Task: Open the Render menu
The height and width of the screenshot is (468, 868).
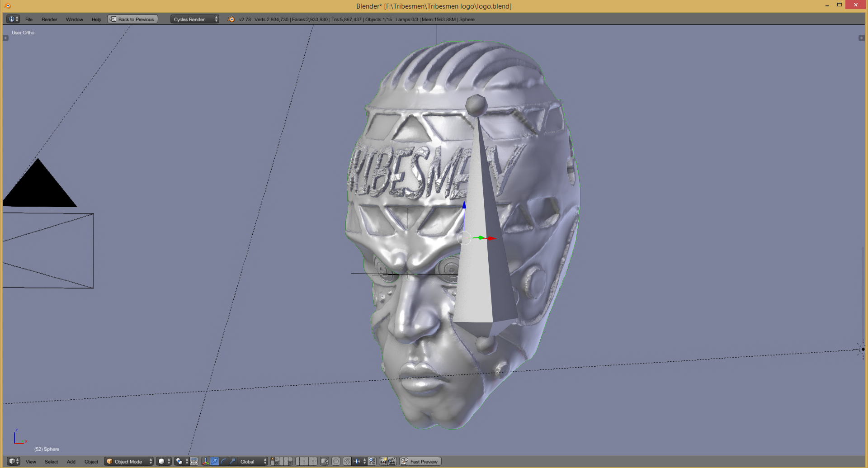Action: (49, 19)
